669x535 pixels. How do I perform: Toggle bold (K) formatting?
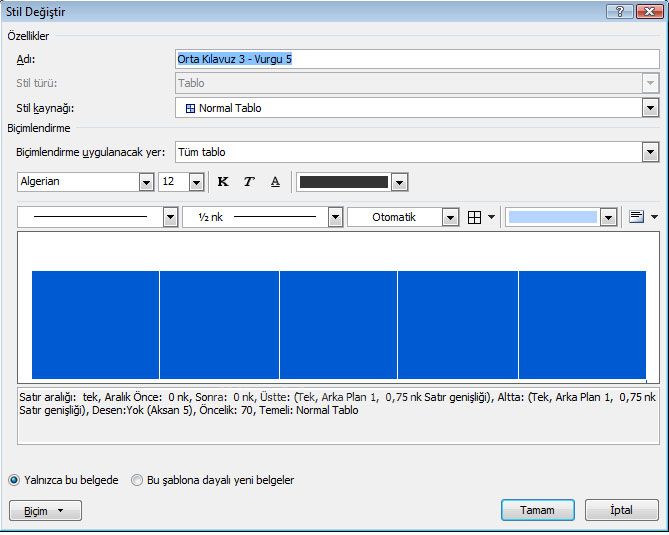tap(223, 182)
